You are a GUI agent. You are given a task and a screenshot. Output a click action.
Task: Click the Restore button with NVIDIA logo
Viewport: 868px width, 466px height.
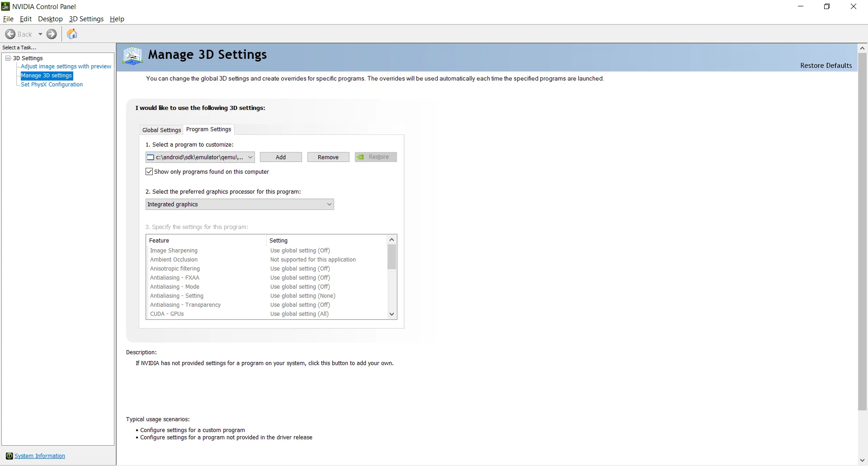376,157
